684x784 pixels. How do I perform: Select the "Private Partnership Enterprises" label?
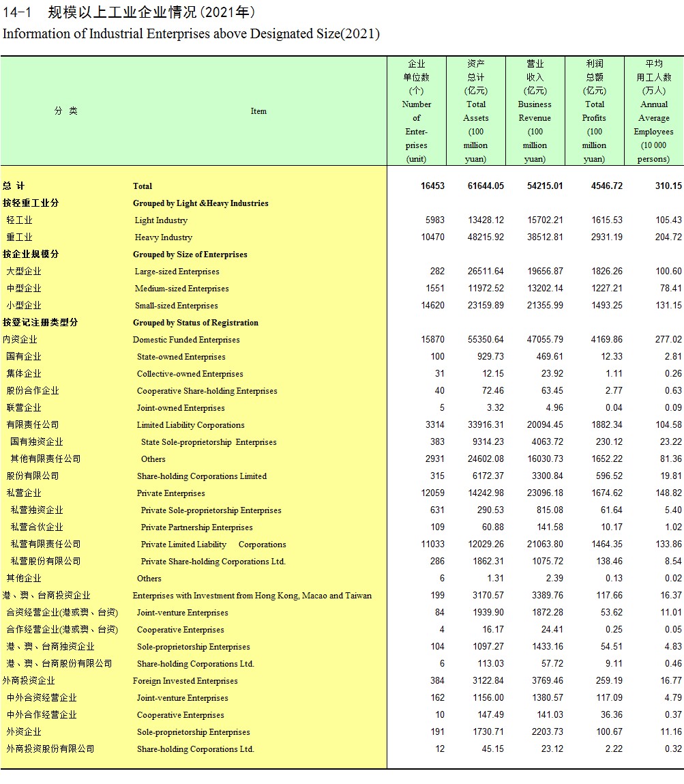(x=197, y=527)
